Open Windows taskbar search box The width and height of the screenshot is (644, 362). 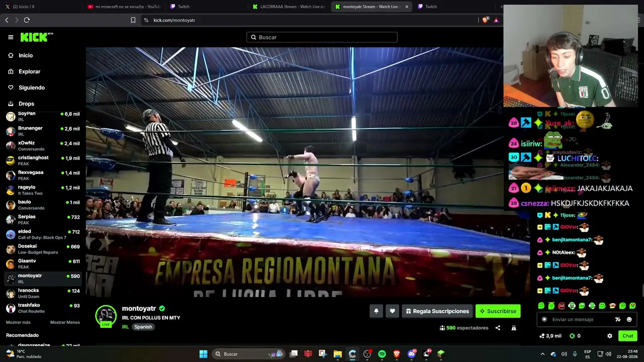(249, 354)
